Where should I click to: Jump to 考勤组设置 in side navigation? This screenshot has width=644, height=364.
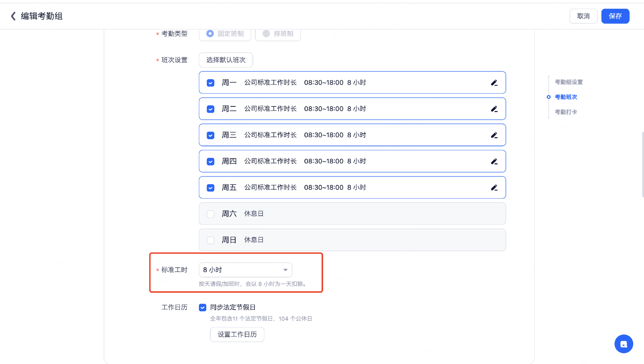click(x=569, y=82)
